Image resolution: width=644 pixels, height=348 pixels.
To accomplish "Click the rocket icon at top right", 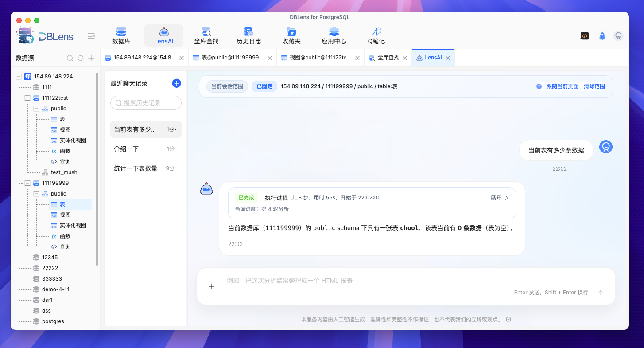I will tap(602, 36).
